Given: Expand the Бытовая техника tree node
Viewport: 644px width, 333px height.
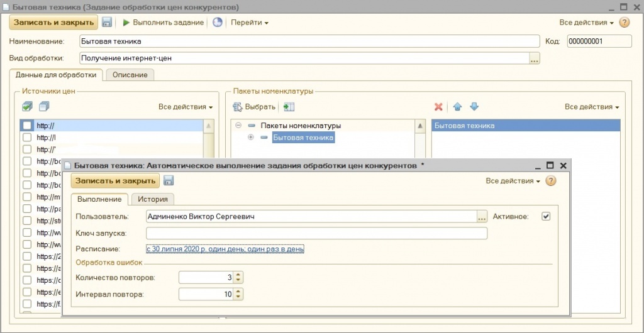Looking at the screenshot, I should [251, 138].
